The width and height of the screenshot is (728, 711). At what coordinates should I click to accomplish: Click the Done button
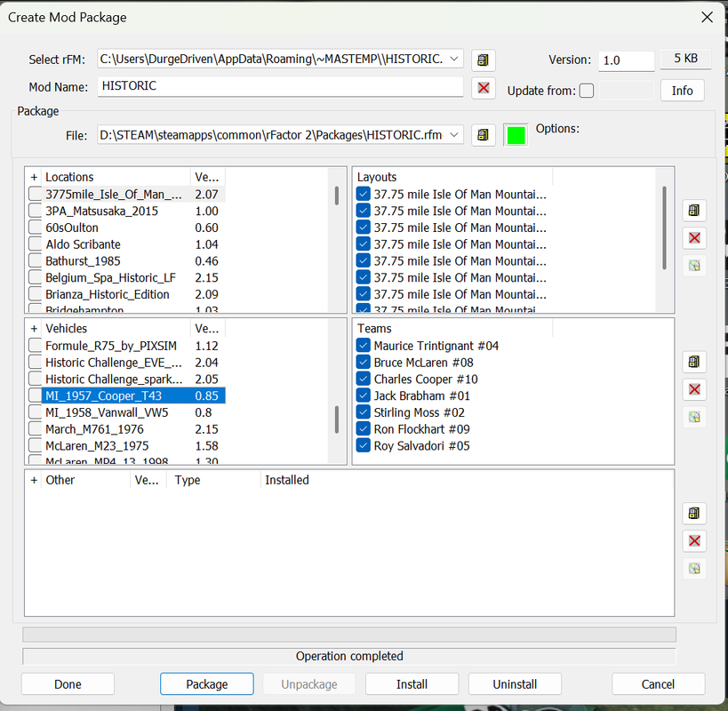pyautogui.click(x=68, y=684)
